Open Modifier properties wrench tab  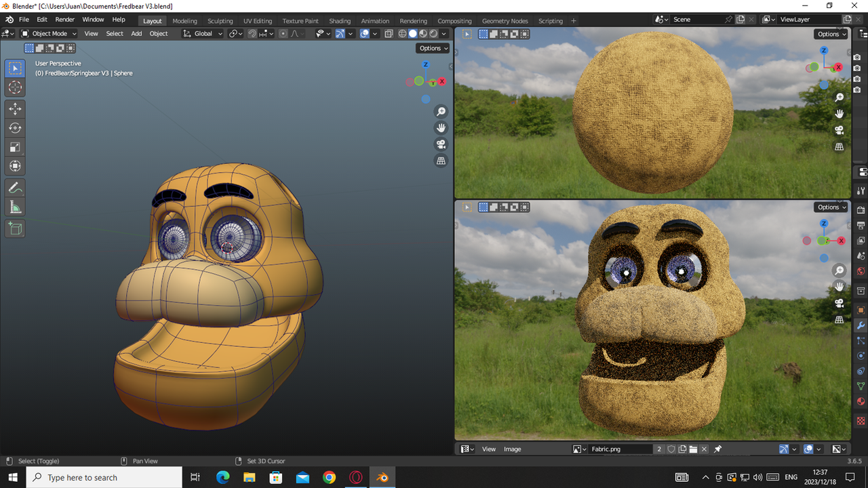click(x=861, y=326)
